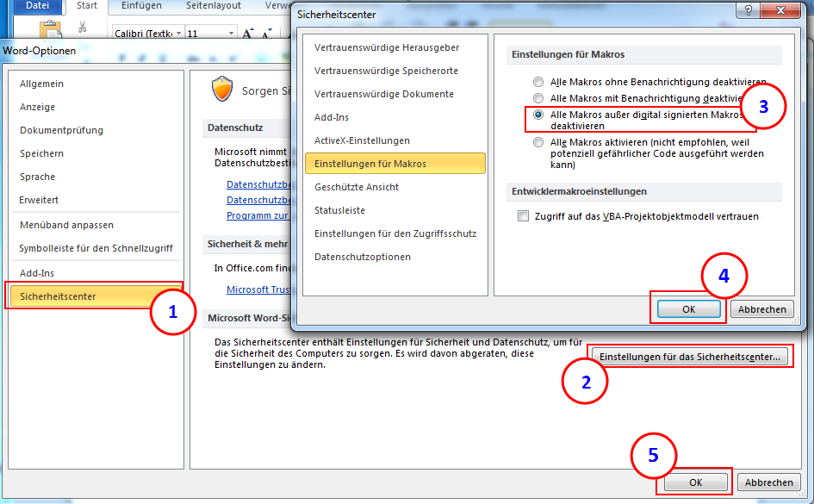814x504 pixels.
Task: Enable 'Zugriff auf das VBA-Projektobjektmodell vertrauen'
Action: (522, 216)
